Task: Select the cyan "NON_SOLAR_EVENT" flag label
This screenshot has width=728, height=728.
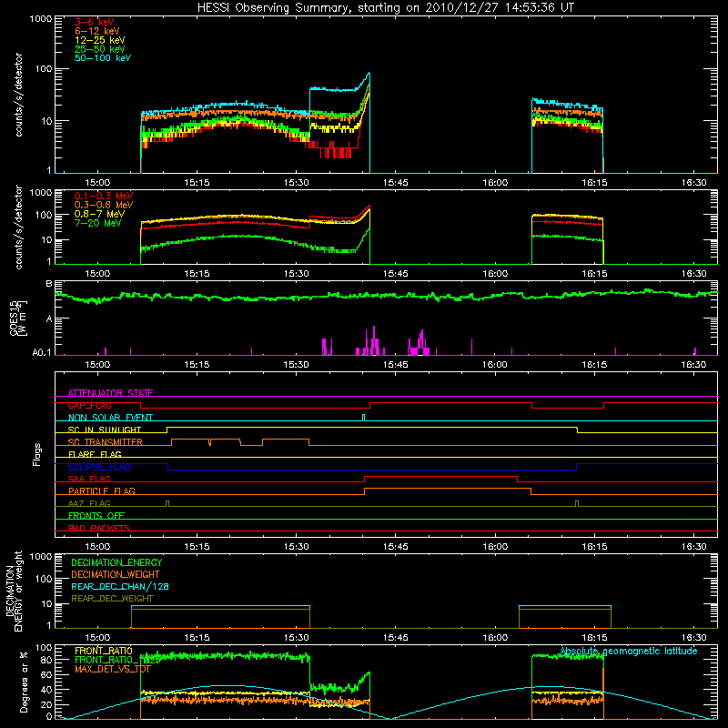Action: (x=110, y=418)
